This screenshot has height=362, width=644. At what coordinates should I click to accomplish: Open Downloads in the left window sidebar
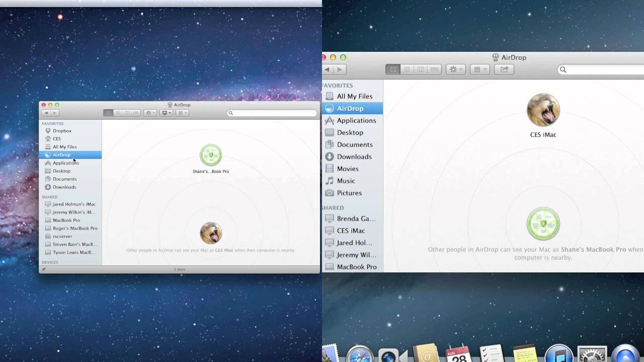click(x=70, y=187)
